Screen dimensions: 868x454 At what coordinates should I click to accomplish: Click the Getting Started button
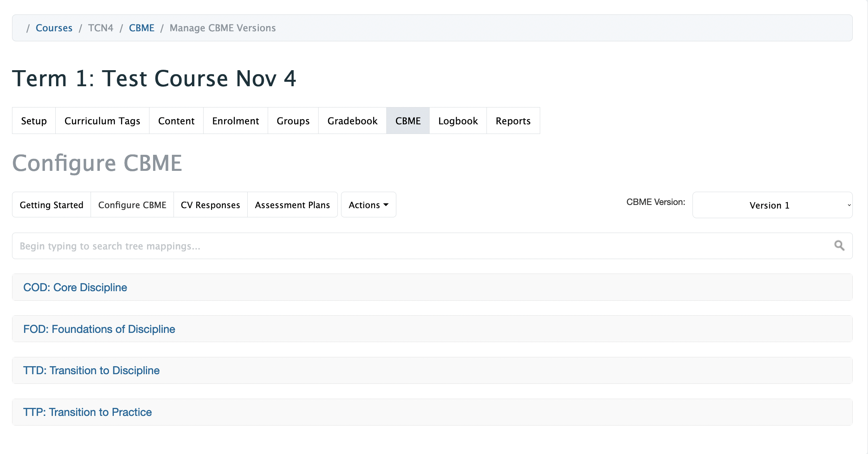[x=51, y=205]
